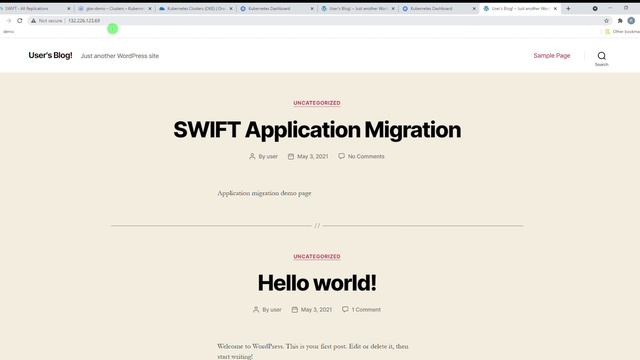Image resolution: width=640 pixels, height=360 pixels.
Task: Open author user of SWIFT Application Migration
Action: point(272,156)
